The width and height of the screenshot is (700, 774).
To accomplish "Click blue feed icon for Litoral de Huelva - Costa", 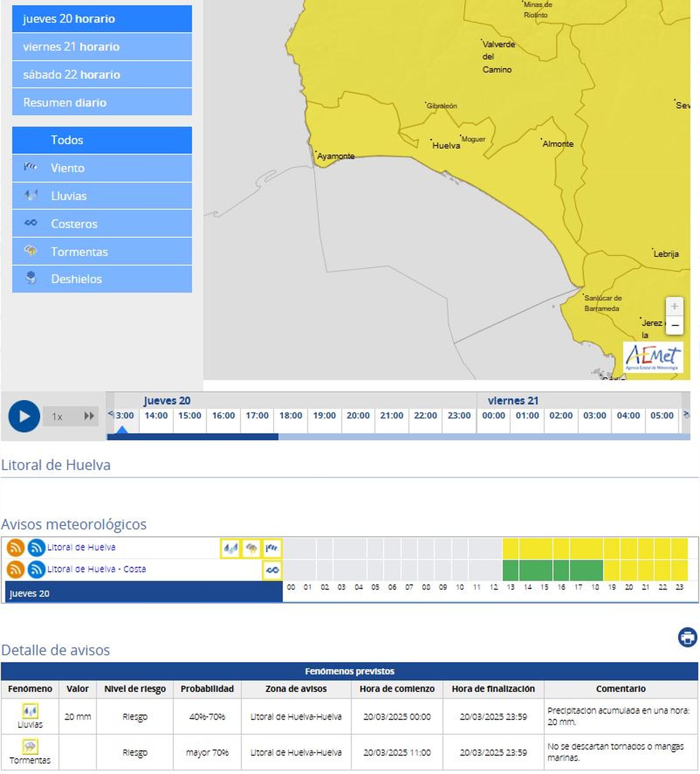I will (36, 570).
